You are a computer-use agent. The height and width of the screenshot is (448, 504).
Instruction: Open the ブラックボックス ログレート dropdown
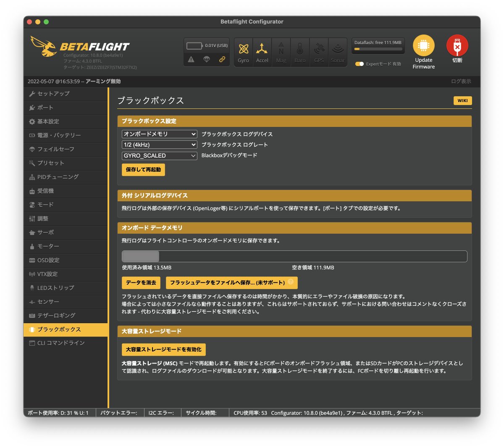click(x=160, y=145)
